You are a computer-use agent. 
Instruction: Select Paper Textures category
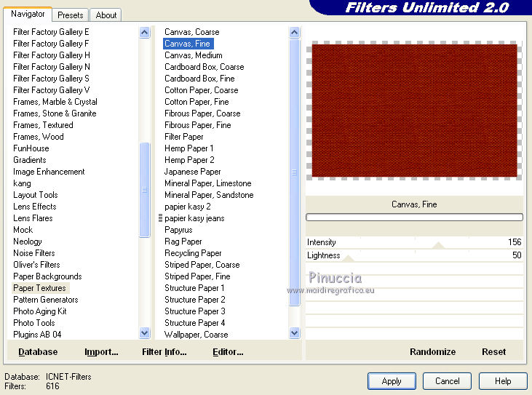pos(39,288)
